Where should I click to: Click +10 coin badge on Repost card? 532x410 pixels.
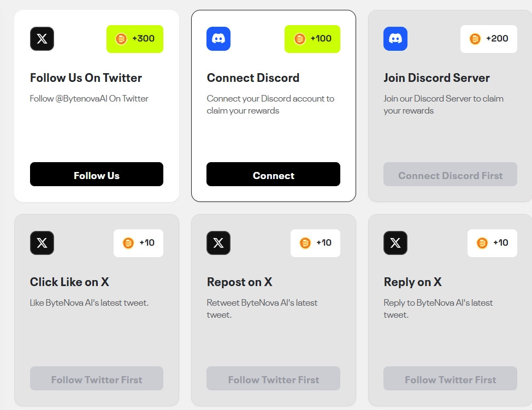coord(315,243)
